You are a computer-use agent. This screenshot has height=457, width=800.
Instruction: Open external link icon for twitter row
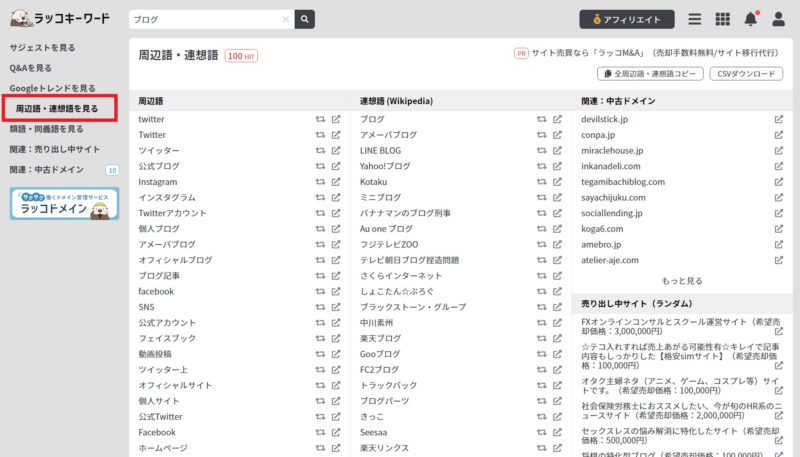tap(336, 119)
